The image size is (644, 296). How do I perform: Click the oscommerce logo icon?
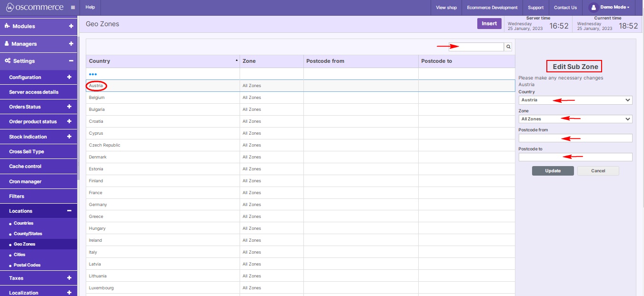coord(10,7)
